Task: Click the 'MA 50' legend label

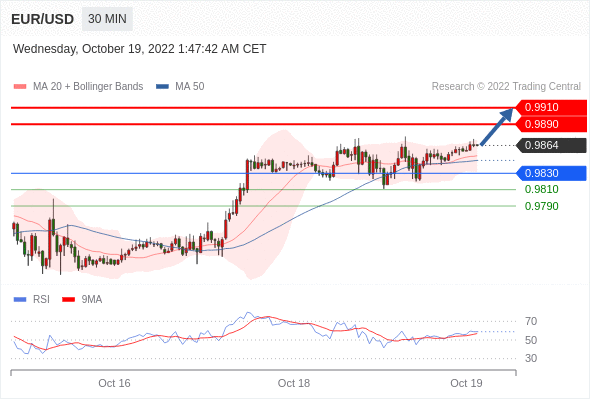Action: point(190,87)
